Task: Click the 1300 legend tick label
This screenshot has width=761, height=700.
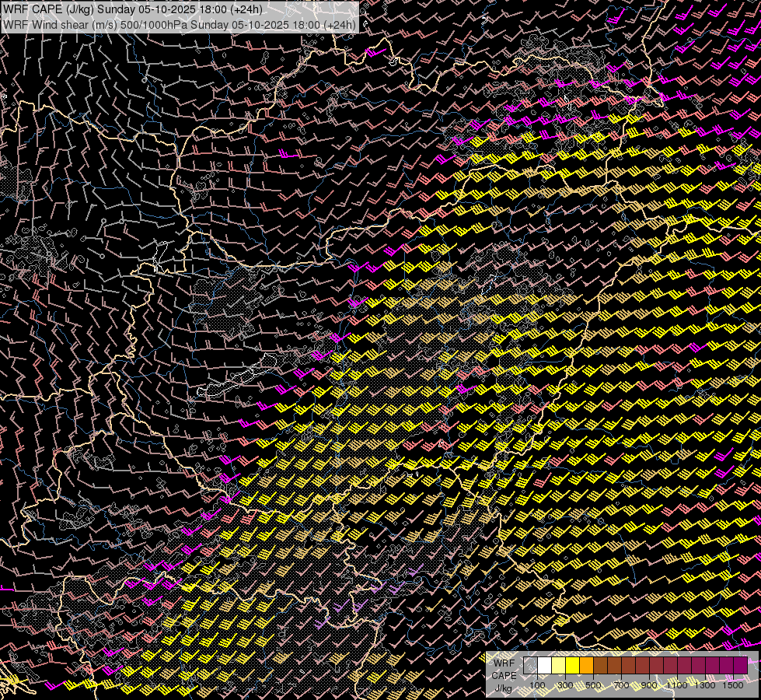Action: 705,685
